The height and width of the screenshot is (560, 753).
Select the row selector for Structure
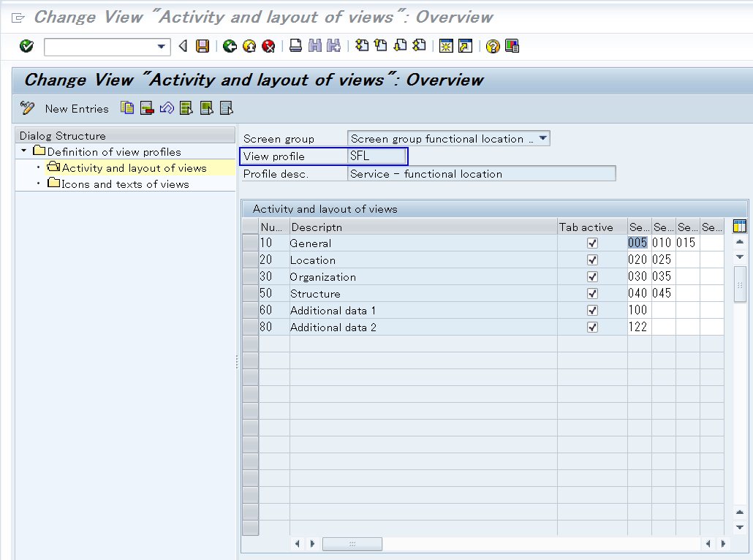250,293
